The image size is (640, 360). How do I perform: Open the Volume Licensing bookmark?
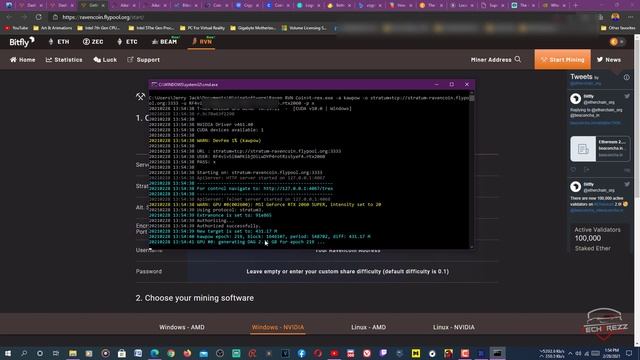(x=304, y=28)
